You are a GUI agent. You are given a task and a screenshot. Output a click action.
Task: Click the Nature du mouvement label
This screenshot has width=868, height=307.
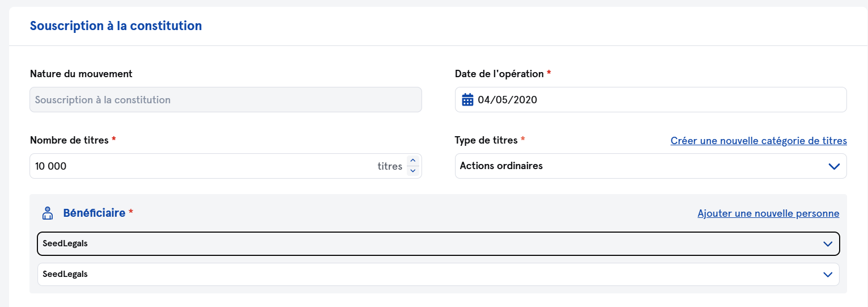(81, 74)
